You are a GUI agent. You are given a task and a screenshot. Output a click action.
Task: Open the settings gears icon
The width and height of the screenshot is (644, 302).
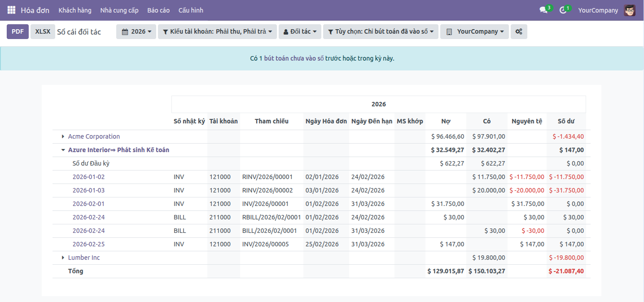(519, 31)
